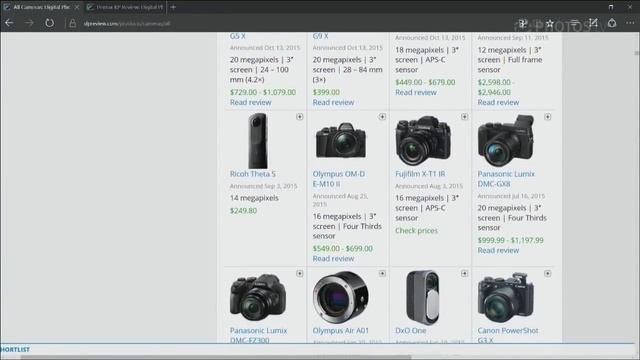Read review for Olympus OM-D E-M10 II
640x360 pixels.
click(x=333, y=259)
